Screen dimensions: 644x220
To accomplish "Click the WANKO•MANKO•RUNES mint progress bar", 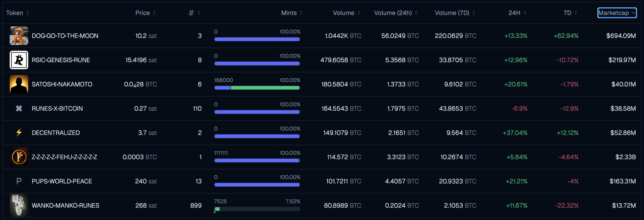I will pos(257,209).
